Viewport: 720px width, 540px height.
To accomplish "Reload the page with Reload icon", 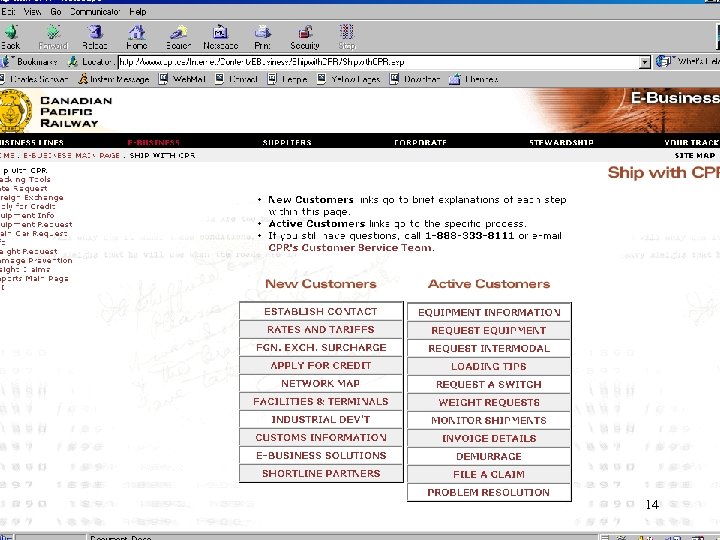I will (95, 32).
